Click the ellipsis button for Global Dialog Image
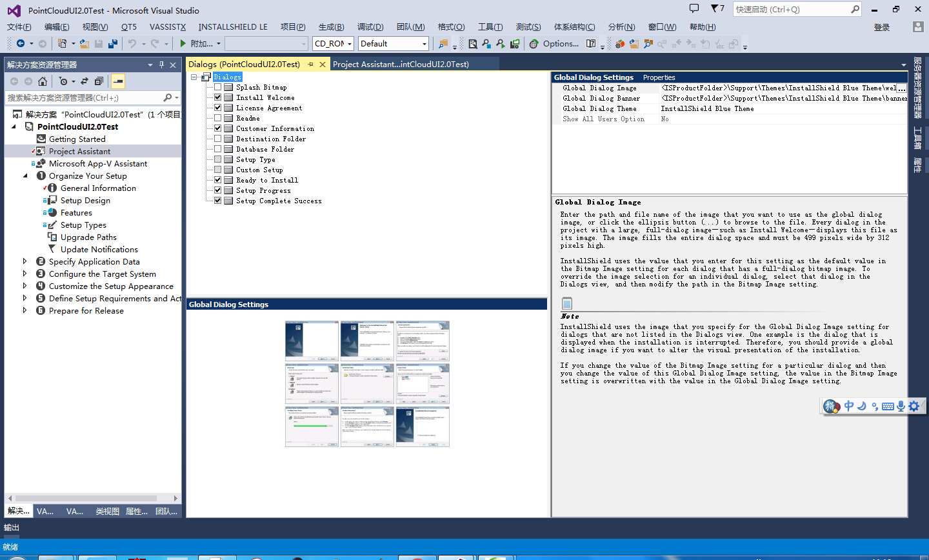Screen dimensions: 929x560 [902, 88]
